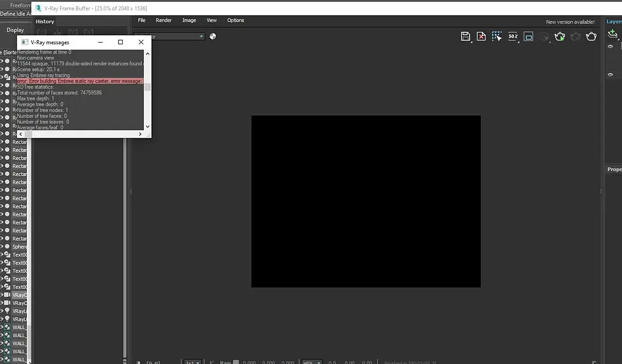
Task: Click 'Total number of faces stored: 74759586' line
Action: (60, 92)
